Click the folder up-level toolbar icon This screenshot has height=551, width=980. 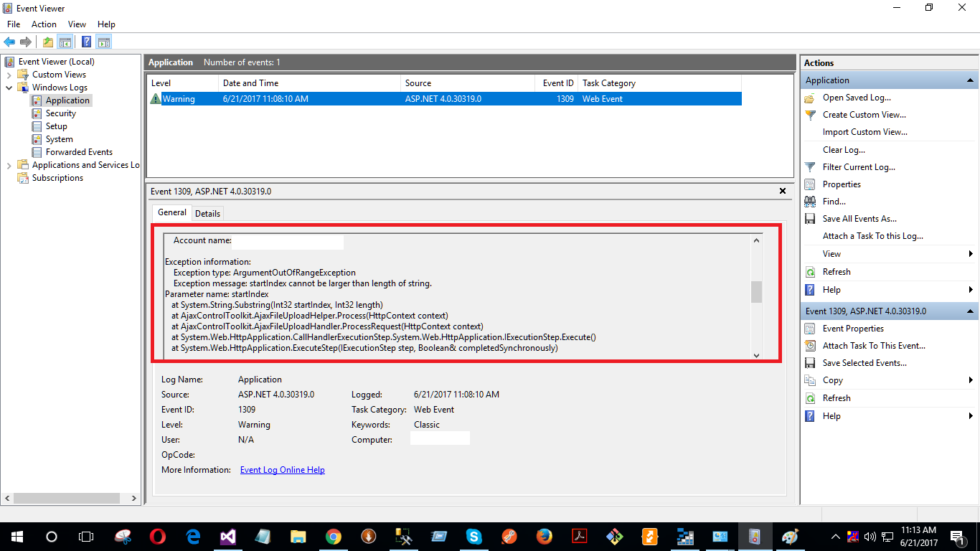(47, 42)
